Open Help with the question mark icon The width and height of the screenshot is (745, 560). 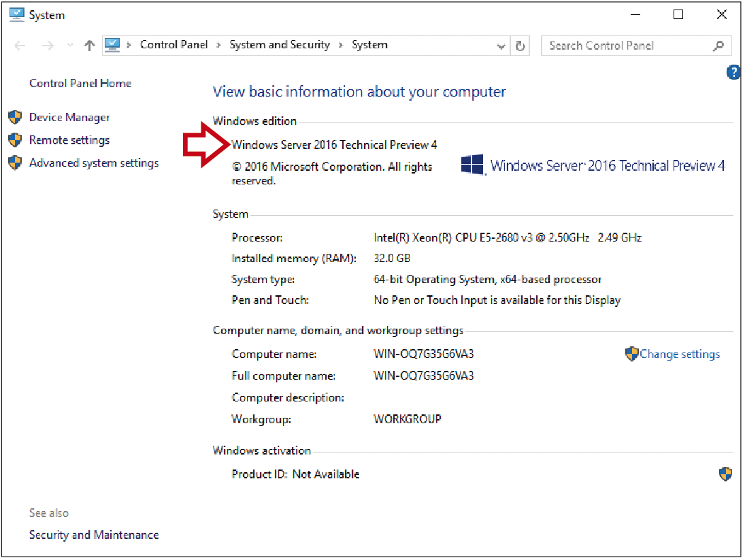[733, 72]
